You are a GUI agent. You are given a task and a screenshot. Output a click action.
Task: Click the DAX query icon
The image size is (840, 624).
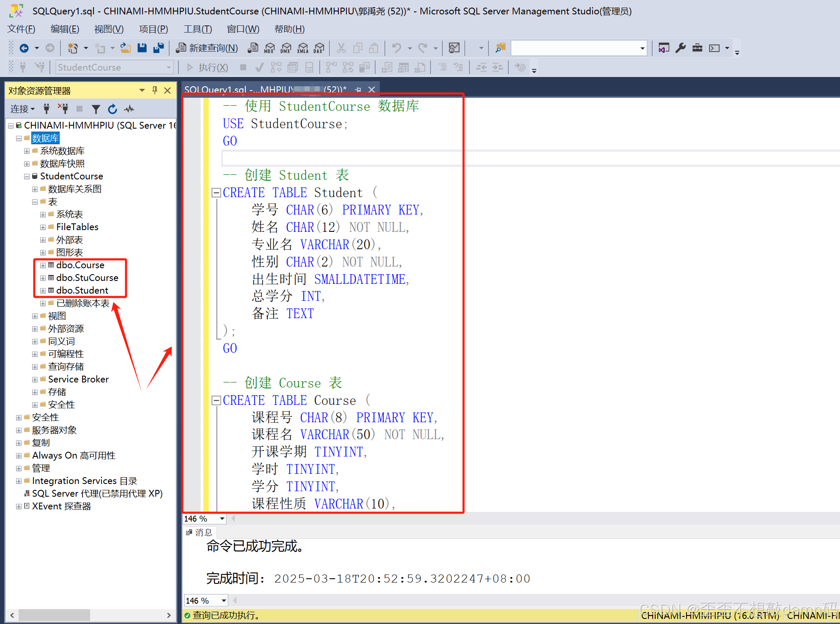(x=319, y=48)
